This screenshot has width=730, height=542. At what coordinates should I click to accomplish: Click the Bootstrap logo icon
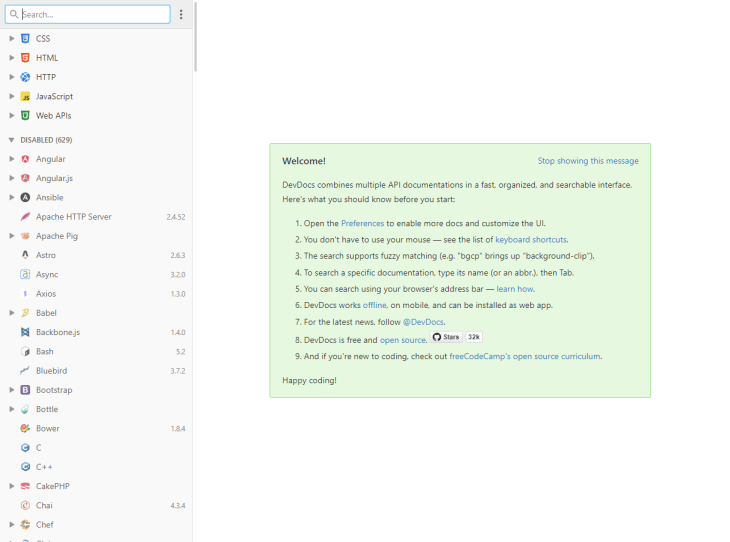point(25,390)
